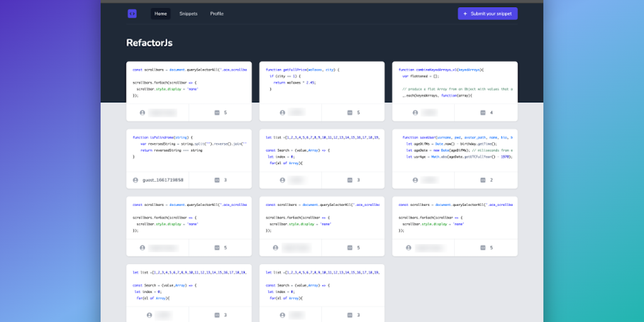Open the isPalindrome code snippet preview
644x322 pixels.
(x=189, y=150)
